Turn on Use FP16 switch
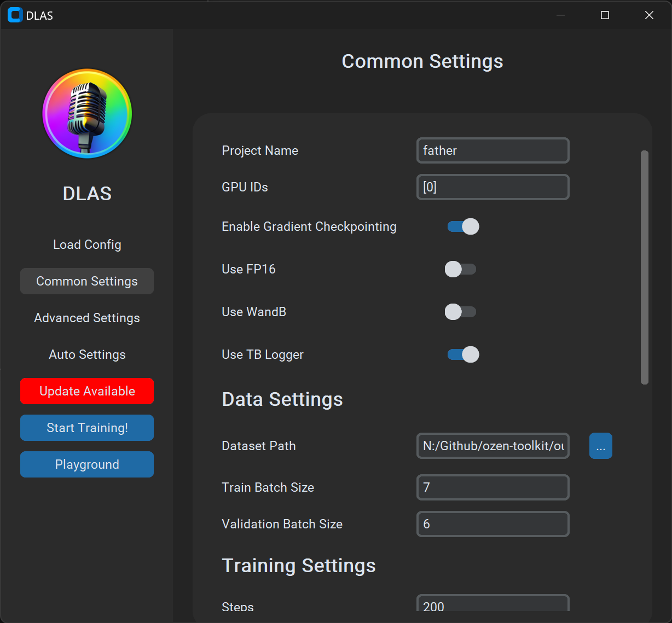Image resolution: width=672 pixels, height=623 pixels. click(x=460, y=269)
